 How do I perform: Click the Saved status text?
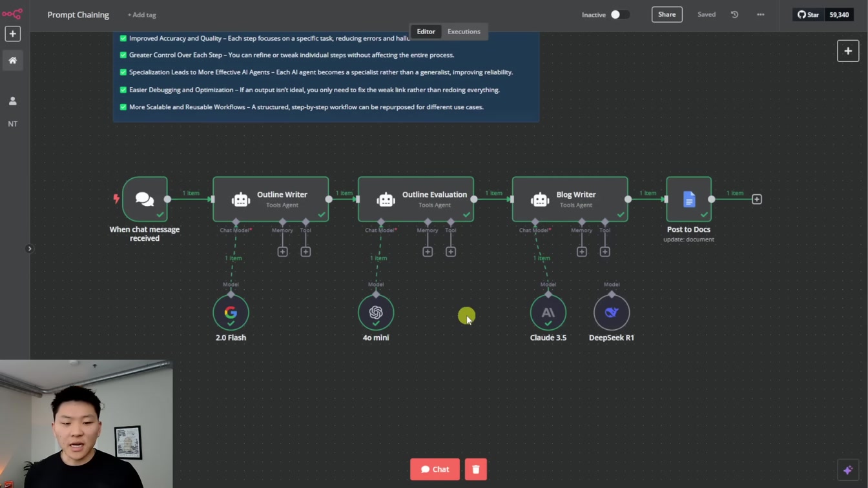tap(707, 14)
